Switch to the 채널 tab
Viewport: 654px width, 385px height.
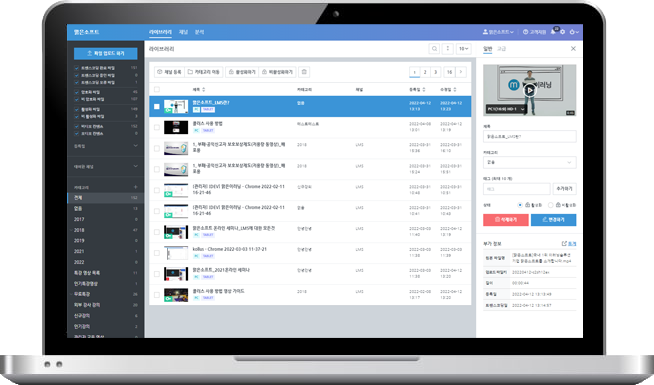[183, 32]
